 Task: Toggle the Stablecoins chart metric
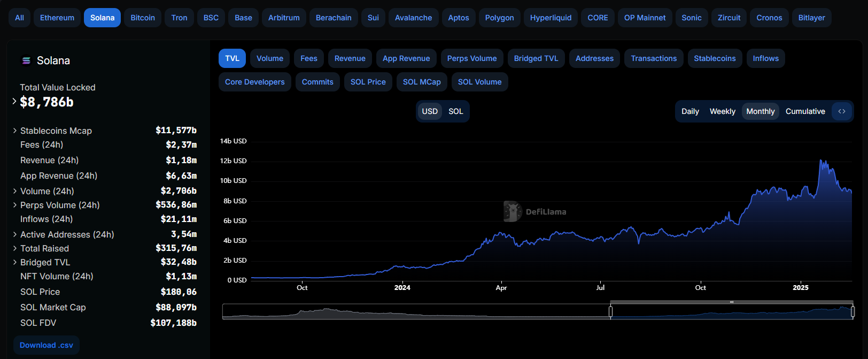pyautogui.click(x=715, y=58)
